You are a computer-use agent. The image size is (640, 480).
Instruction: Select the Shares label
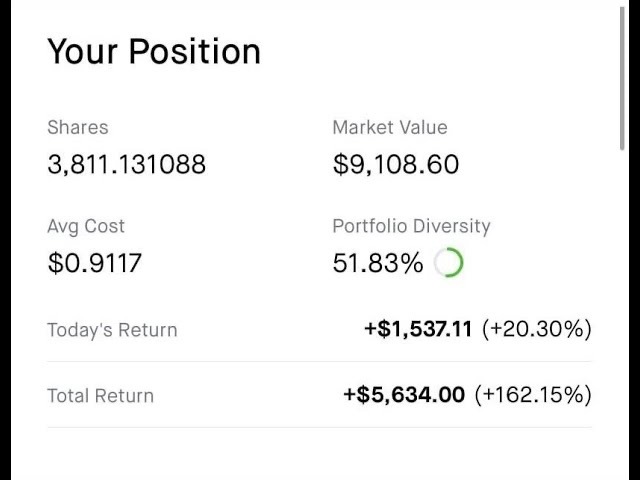[x=78, y=128]
